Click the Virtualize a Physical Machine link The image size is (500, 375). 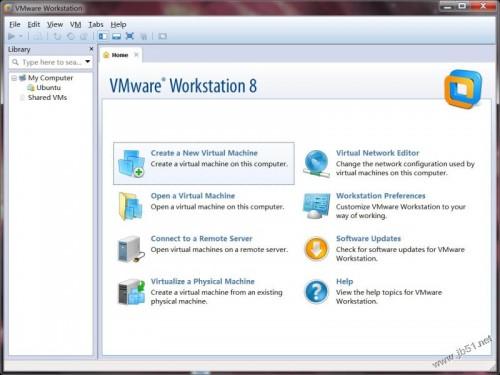[x=202, y=281]
